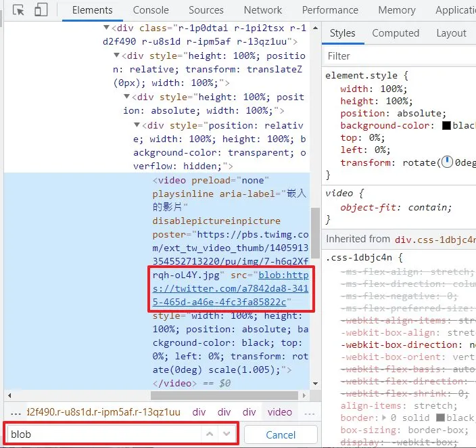The width and height of the screenshot is (476, 448).
Task: Select first div breadcrumb after r-13qz1uu
Action: point(199,412)
